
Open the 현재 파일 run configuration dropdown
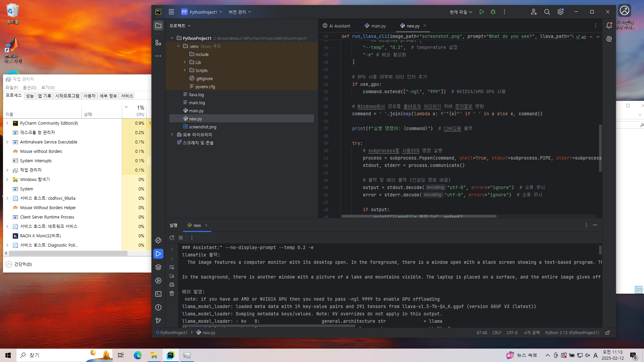461,12
